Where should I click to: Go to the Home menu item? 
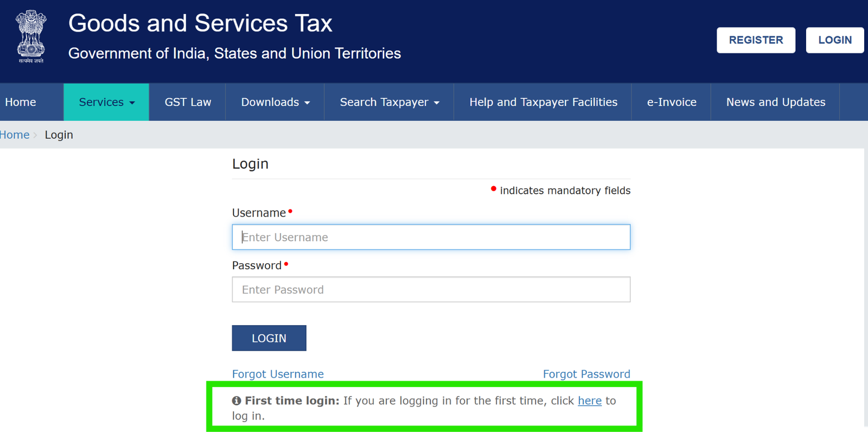(x=21, y=102)
